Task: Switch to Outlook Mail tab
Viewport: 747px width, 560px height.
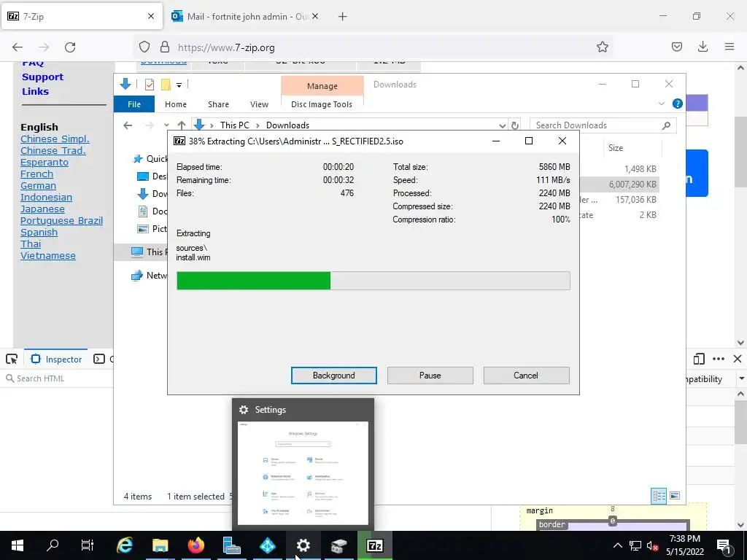Action: pos(245,16)
